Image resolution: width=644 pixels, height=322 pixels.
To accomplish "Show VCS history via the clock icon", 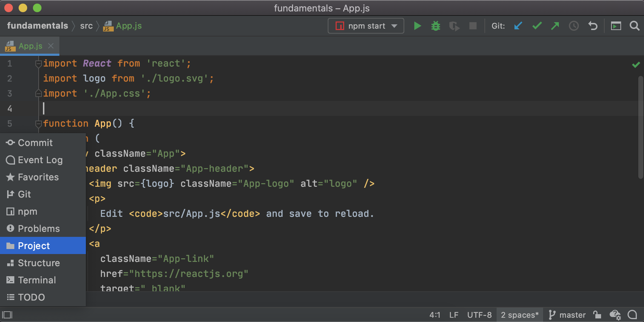I will [574, 25].
